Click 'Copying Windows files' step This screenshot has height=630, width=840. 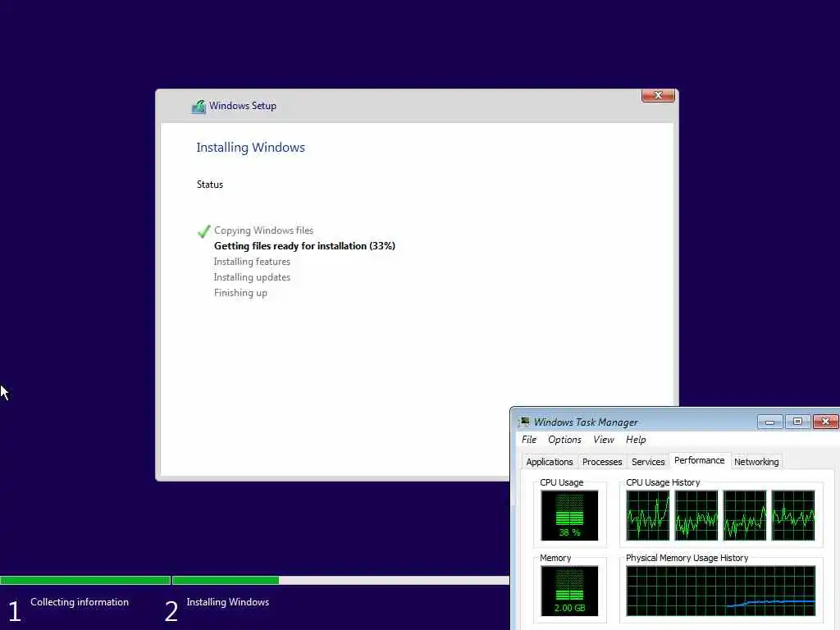[263, 231]
